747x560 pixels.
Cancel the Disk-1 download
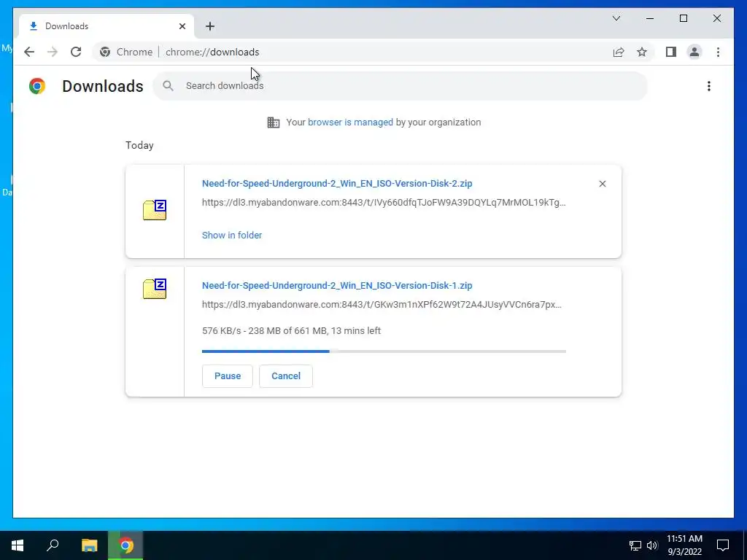pos(286,376)
